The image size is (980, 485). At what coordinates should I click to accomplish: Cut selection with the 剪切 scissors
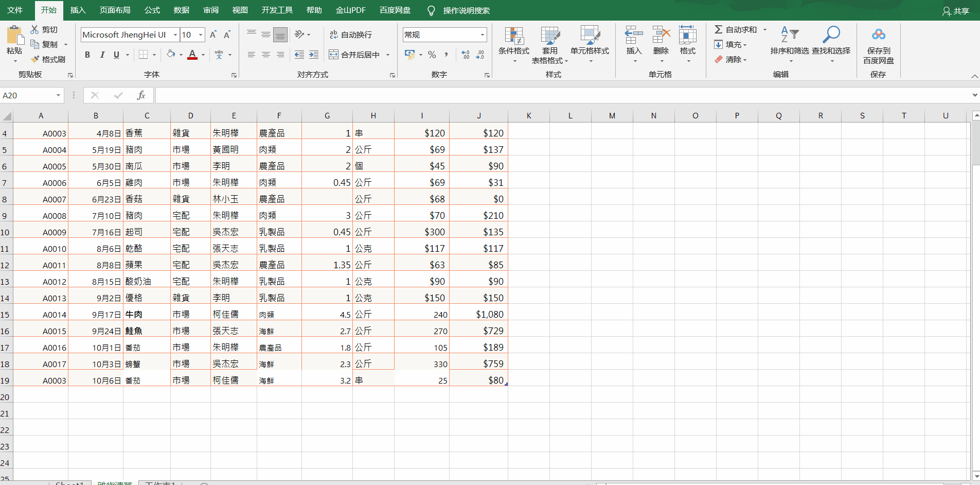coord(44,30)
